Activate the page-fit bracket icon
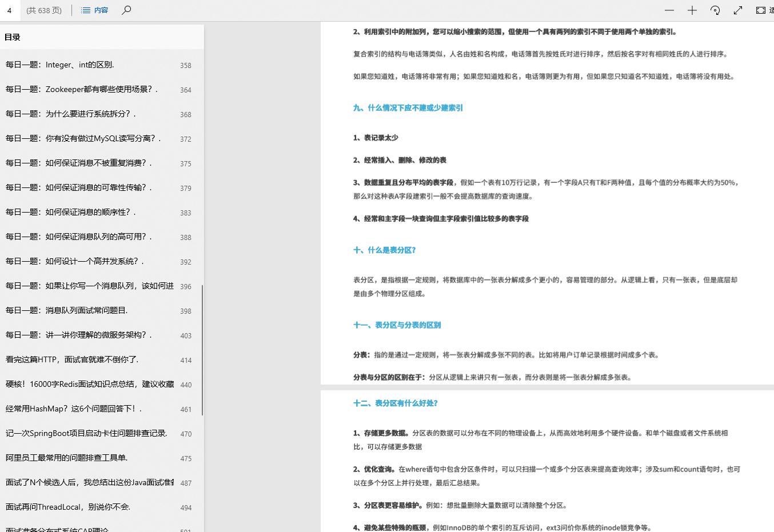Image resolution: width=774 pixels, height=532 pixels. (760, 10)
